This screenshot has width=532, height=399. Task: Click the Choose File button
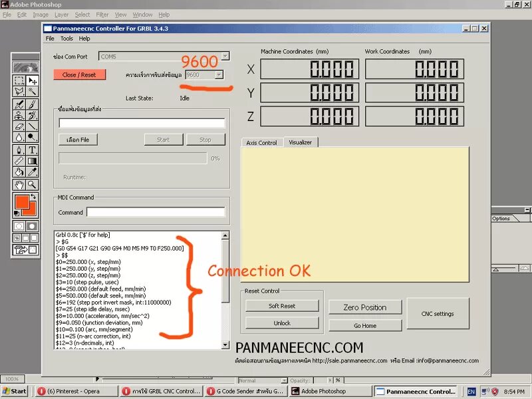point(78,140)
